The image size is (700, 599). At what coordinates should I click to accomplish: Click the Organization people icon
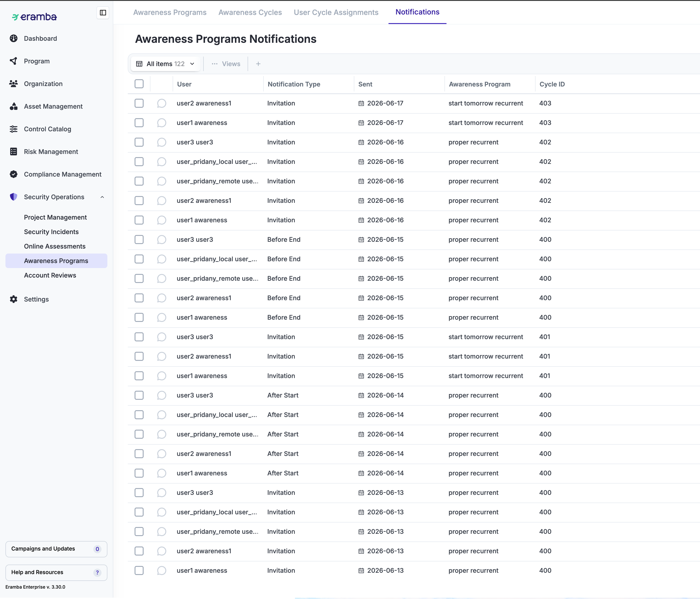coord(14,84)
